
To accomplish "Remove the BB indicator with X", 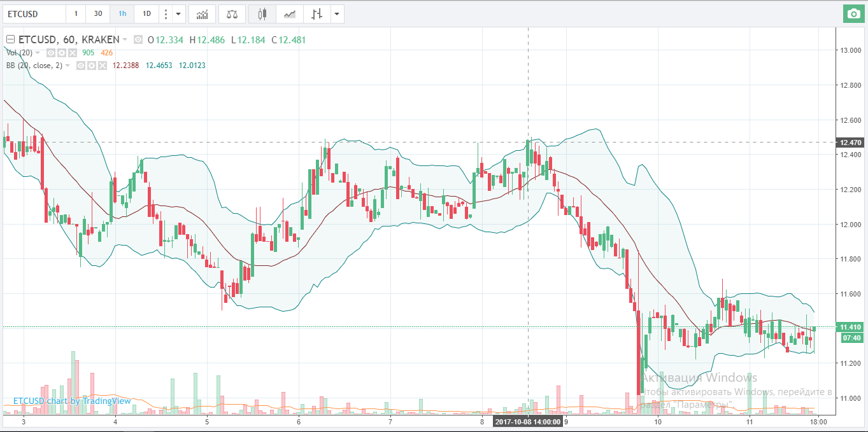I will click(x=101, y=66).
